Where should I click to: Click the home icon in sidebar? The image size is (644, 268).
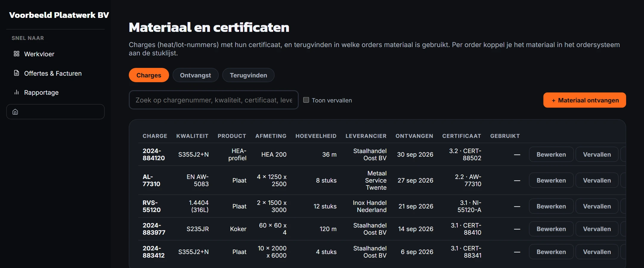tap(15, 112)
